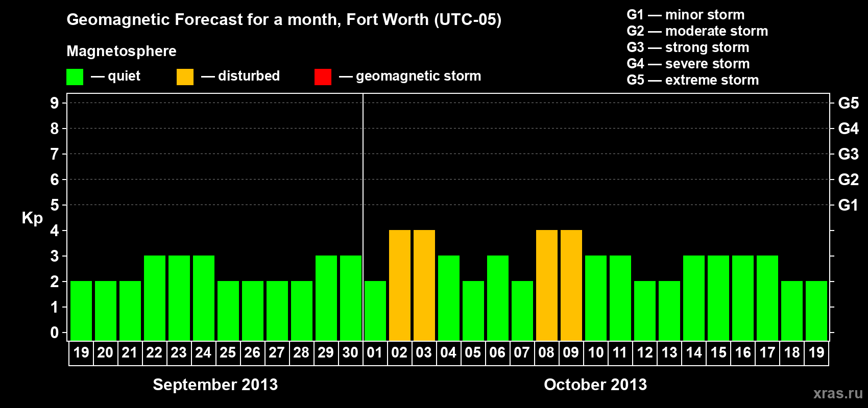Click the 'G4 — severe storm' legend entry
The height and width of the screenshot is (408, 868).
tap(688, 64)
